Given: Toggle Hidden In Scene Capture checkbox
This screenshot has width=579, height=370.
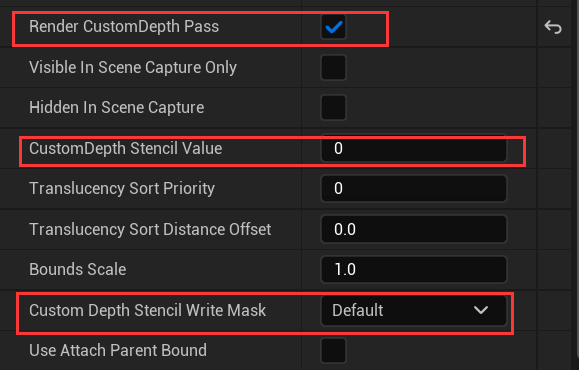Looking at the screenshot, I should (333, 108).
